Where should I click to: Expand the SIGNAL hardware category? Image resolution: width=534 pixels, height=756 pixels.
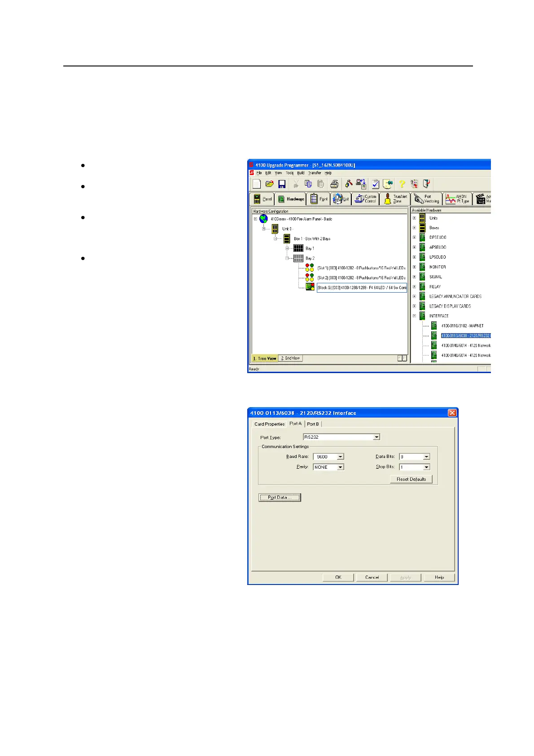414,277
